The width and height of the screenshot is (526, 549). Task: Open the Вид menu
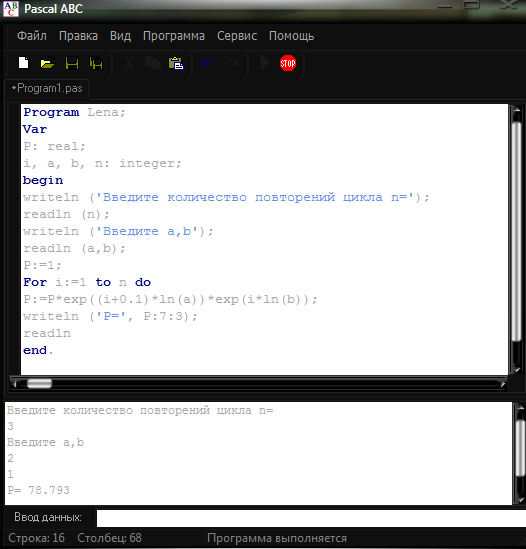click(x=120, y=36)
